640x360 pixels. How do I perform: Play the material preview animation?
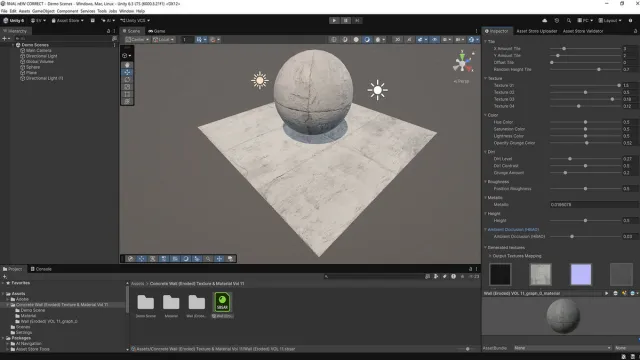[x=606, y=293]
